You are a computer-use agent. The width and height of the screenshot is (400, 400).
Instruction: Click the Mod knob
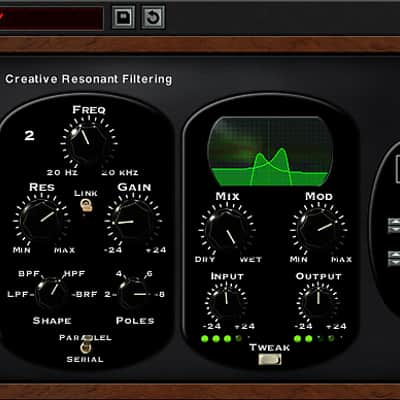[319, 229]
